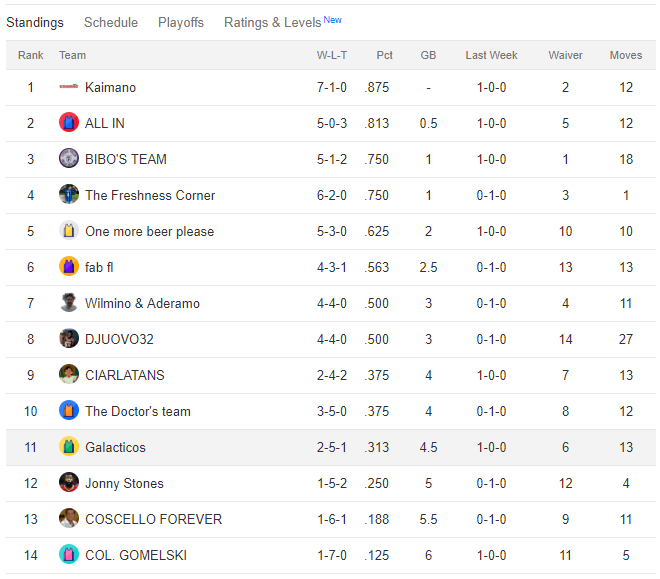Click the Pct column header
Image resolution: width=660 pixels, height=579 pixels.
(384, 55)
